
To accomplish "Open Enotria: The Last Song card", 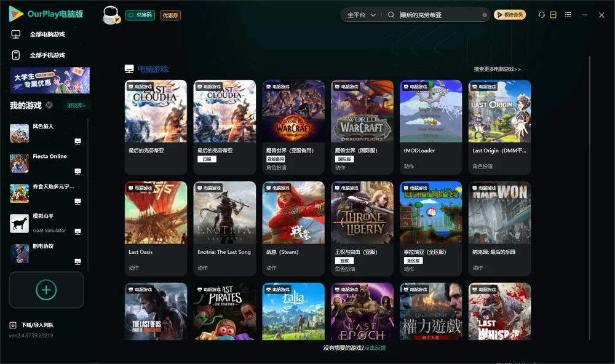I will [x=224, y=229].
